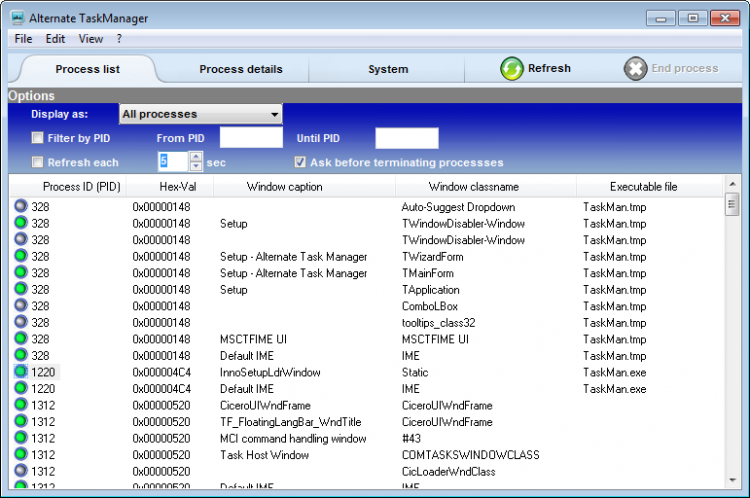Open the Edit menu
The width and height of the screenshot is (750, 498).
(x=55, y=39)
